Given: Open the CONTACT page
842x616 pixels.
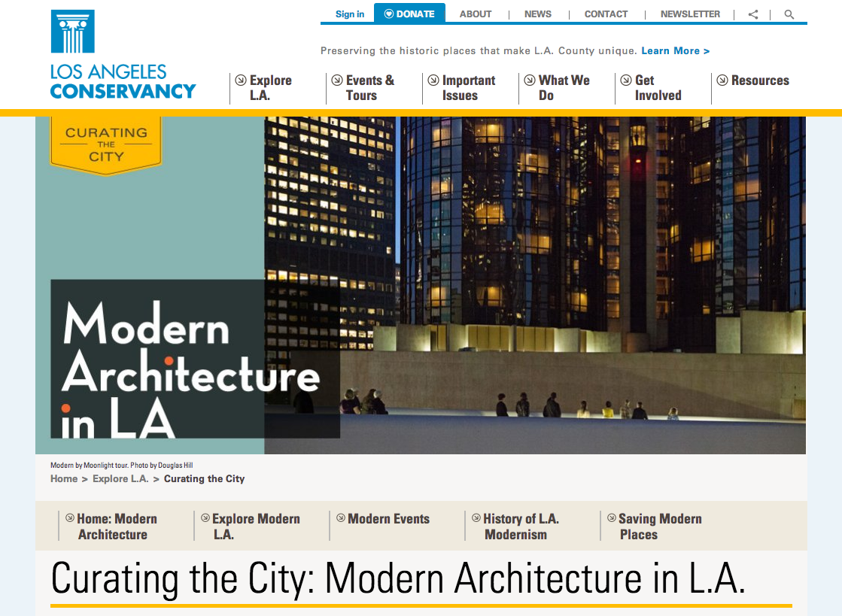Looking at the screenshot, I should [x=606, y=14].
